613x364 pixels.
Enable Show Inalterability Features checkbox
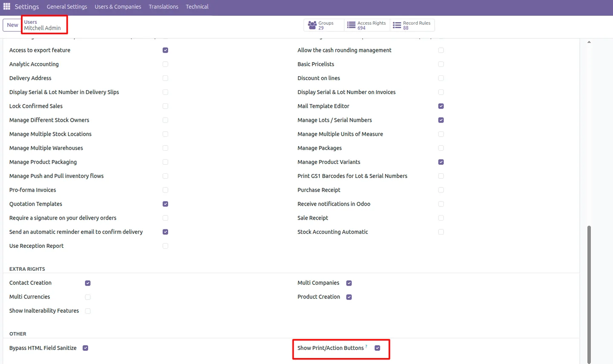pos(88,311)
